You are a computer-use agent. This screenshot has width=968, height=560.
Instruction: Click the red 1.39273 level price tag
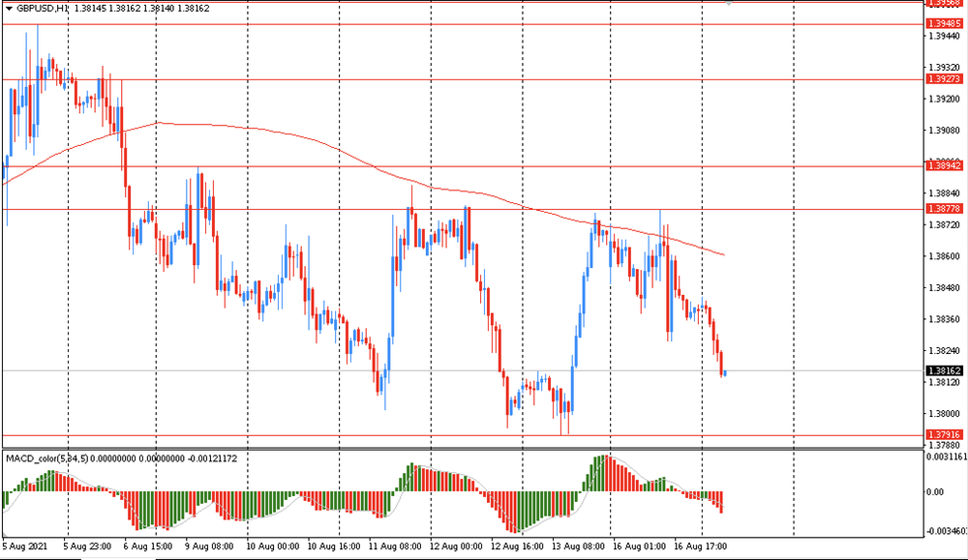tap(945, 79)
